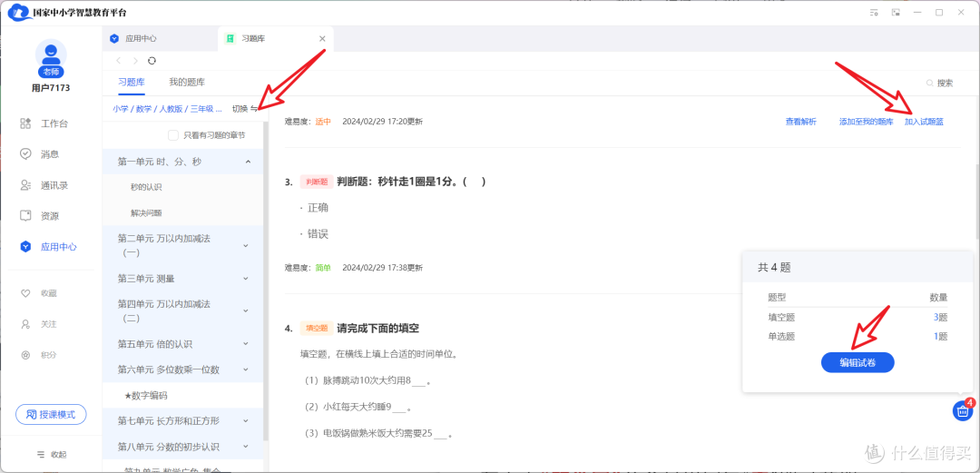
Task: Click 3题 count for 填空题
Action: (941, 317)
